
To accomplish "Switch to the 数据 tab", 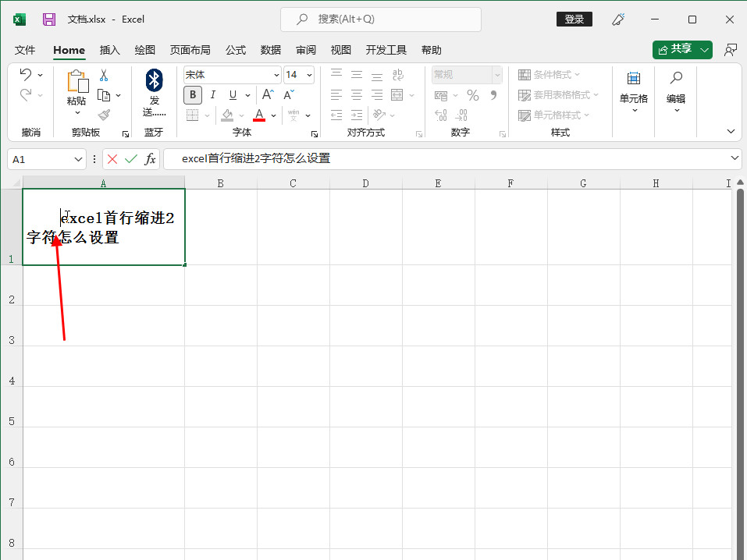I will [x=271, y=50].
